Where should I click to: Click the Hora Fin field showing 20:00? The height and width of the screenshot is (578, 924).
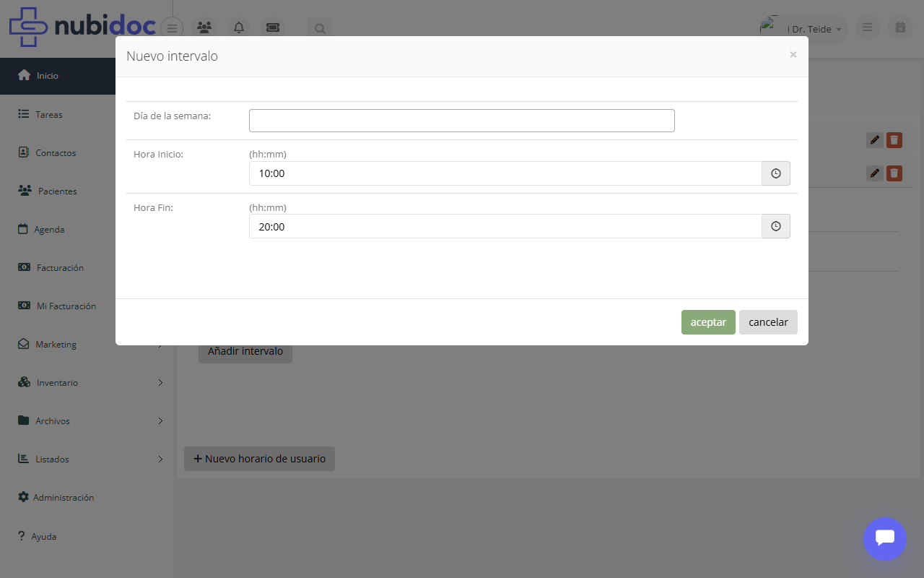pos(505,226)
